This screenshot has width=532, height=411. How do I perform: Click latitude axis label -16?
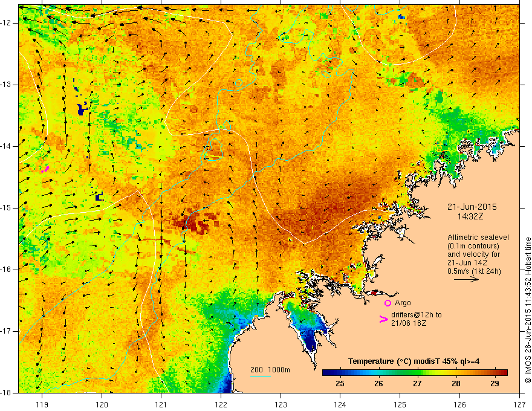pos(7,270)
